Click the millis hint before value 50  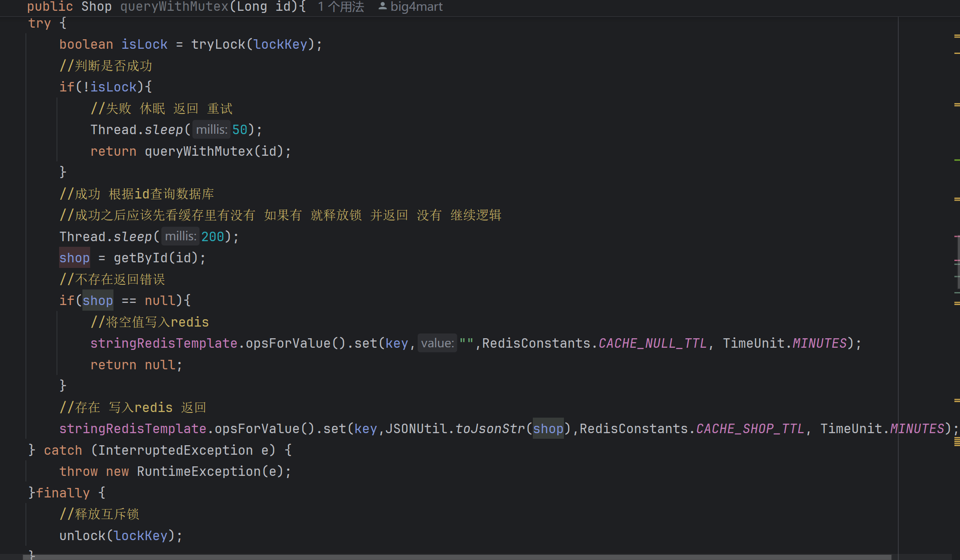pos(211,129)
